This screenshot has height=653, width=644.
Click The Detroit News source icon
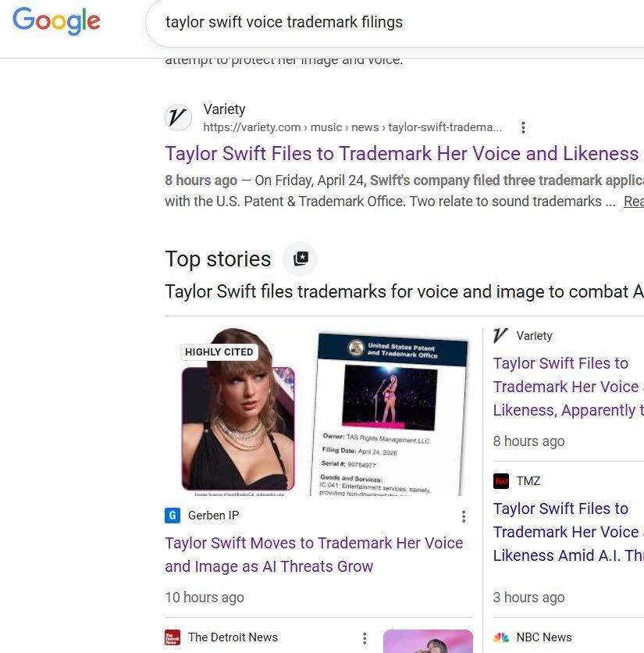coord(173,637)
